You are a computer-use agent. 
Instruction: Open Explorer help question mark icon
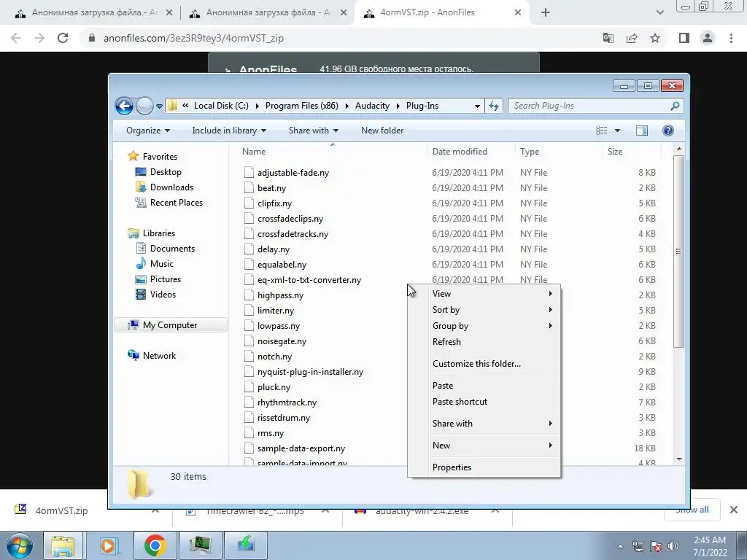[x=668, y=131]
